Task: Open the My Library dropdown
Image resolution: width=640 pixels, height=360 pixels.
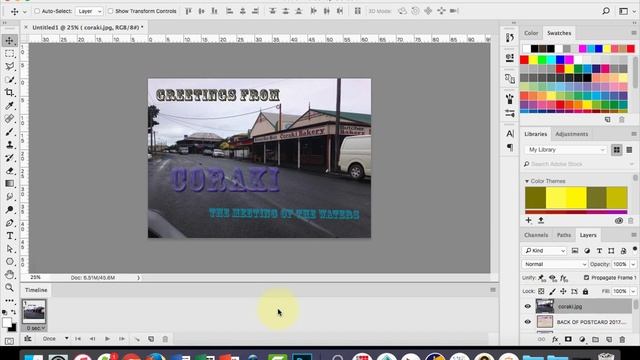Action: [566, 150]
